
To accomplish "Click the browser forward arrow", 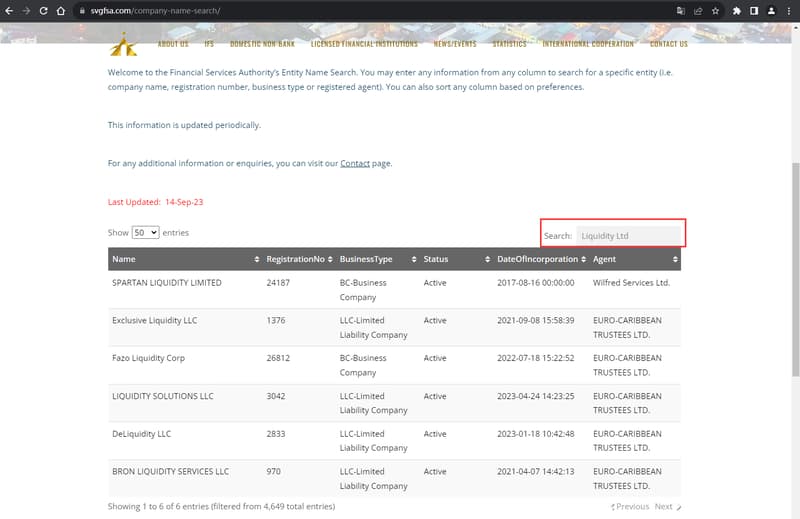I will [26, 11].
